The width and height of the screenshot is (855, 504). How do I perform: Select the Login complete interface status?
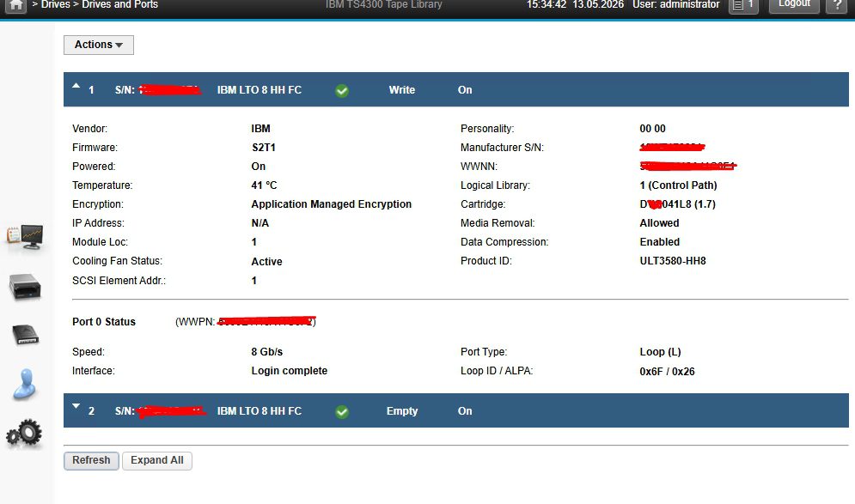tap(290, 371)
